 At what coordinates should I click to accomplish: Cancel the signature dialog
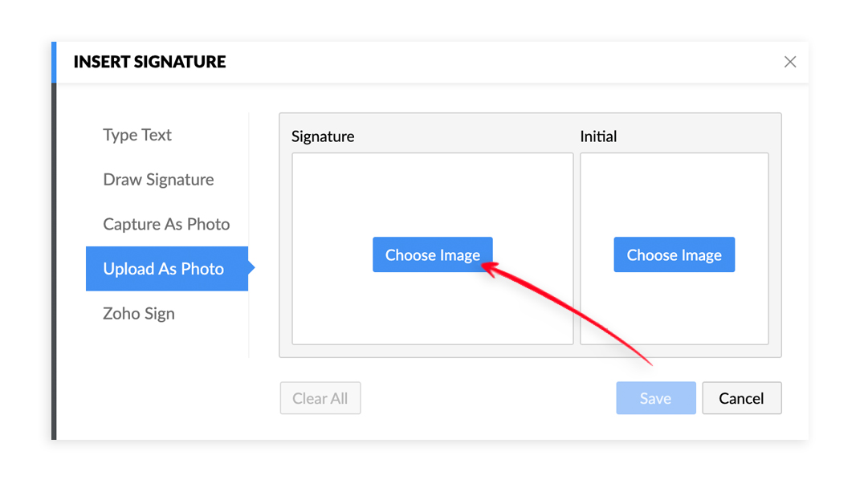pos(741,398)
